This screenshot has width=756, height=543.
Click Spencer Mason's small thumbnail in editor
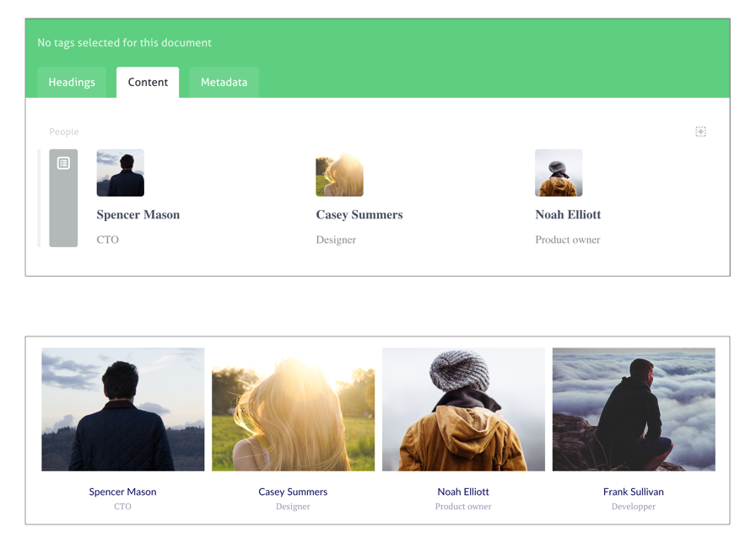[x=120, y=173]
